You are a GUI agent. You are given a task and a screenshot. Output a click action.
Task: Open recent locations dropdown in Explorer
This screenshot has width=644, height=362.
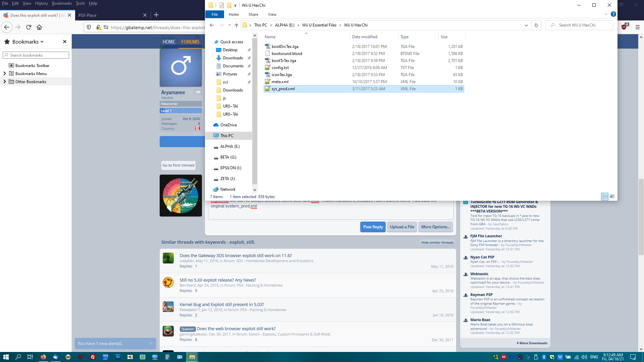pos(229,25)
